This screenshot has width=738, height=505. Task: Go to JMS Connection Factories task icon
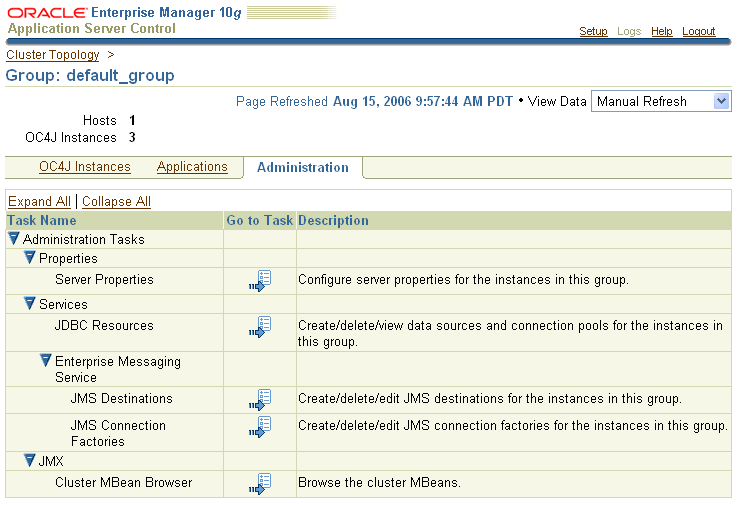click(x=260, y=427)
